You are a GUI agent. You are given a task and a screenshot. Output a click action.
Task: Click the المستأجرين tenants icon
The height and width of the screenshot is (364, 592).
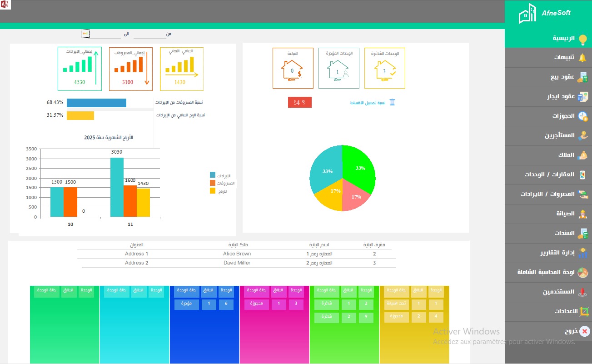582,136
